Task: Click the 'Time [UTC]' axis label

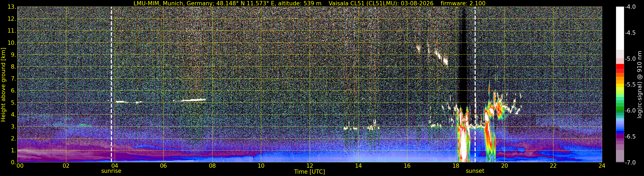Action: [310, 172]
